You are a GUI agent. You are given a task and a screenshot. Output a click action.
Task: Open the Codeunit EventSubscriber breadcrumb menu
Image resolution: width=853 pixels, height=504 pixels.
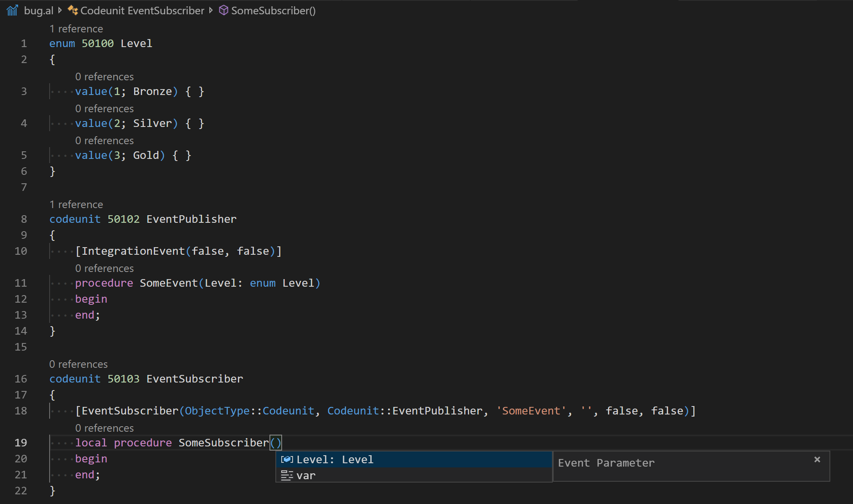tap(141, 10)
